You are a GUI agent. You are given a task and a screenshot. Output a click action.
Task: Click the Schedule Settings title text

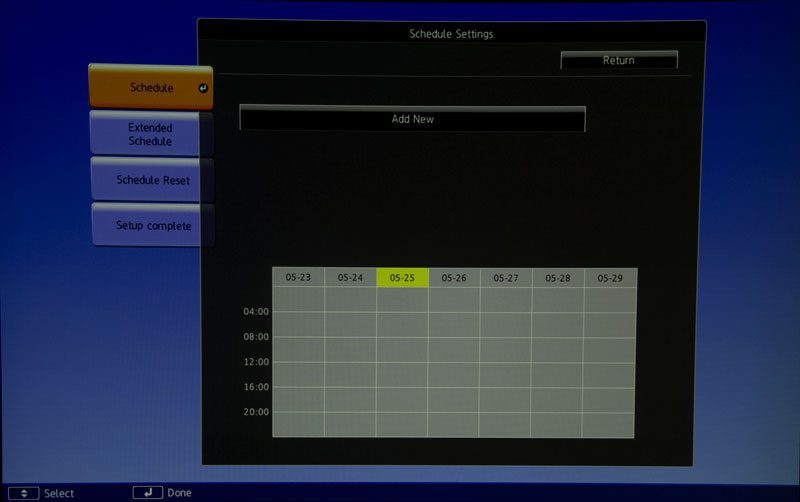tap(451, 34)
